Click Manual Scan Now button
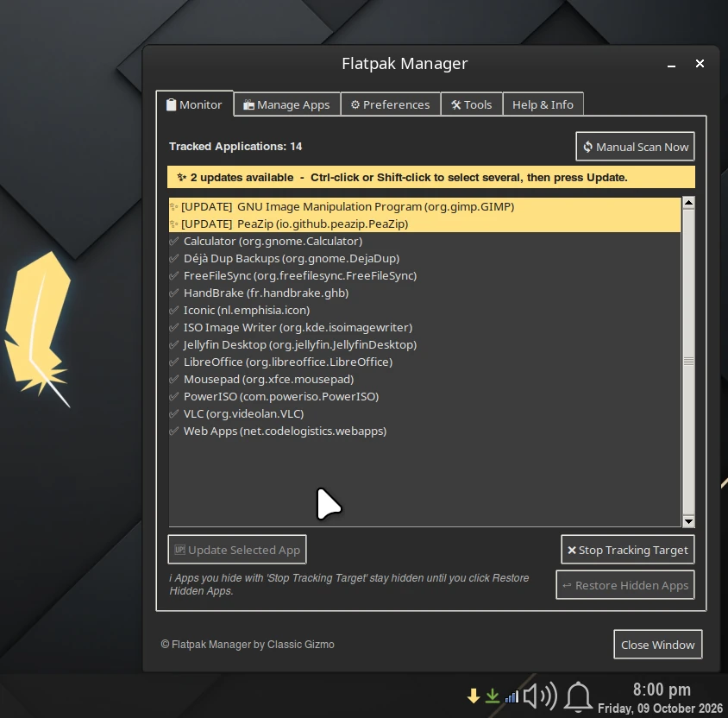 (x=635, y=147)
